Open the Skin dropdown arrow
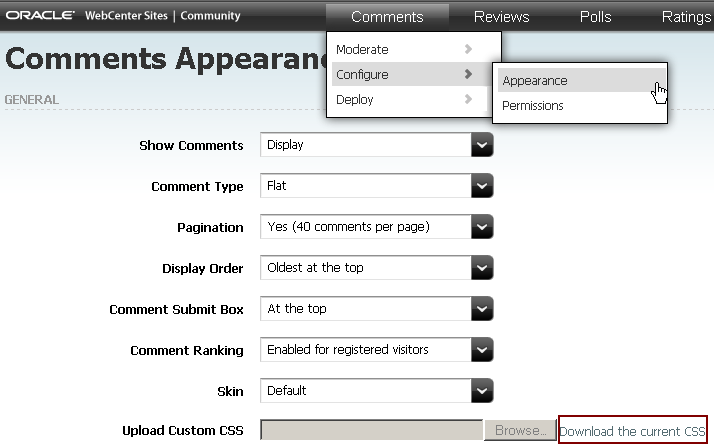This screenshot has height=445, width=714. click(x=482, y=391)
